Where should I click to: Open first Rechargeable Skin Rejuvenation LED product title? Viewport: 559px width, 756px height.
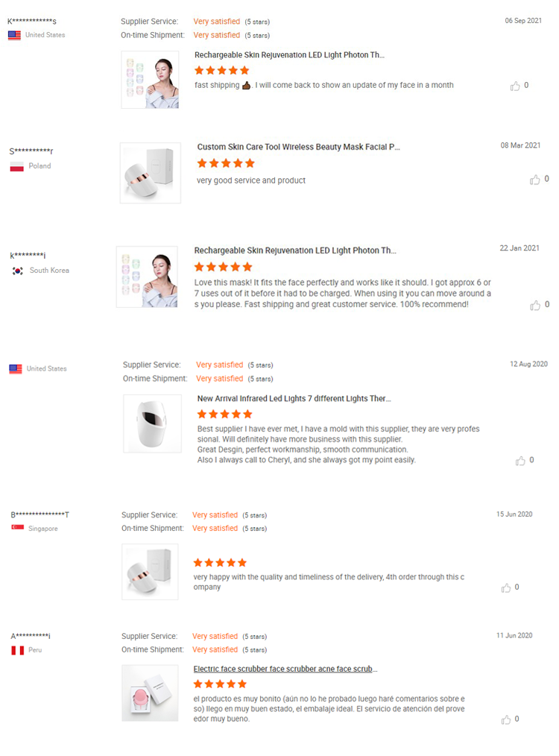289,55
